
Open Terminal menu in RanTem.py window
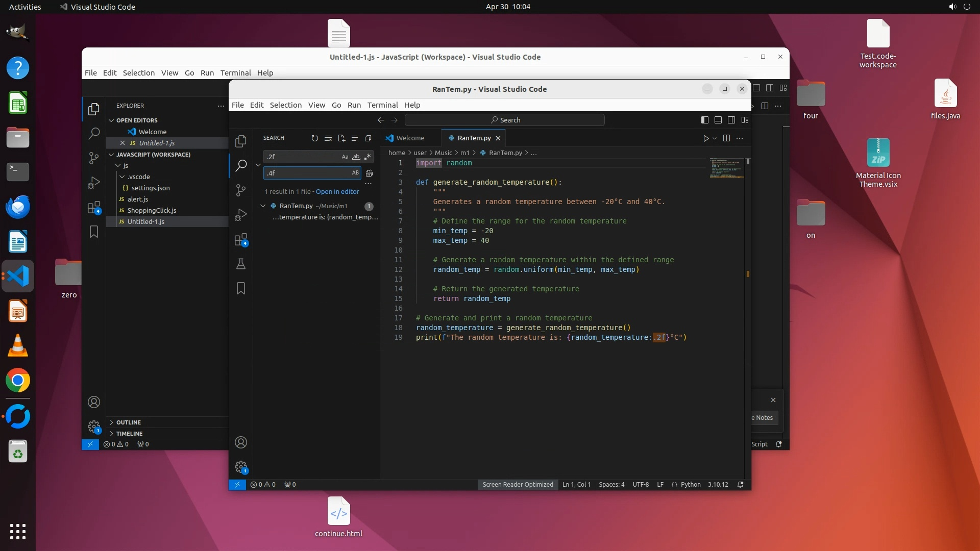click(382, 105)
